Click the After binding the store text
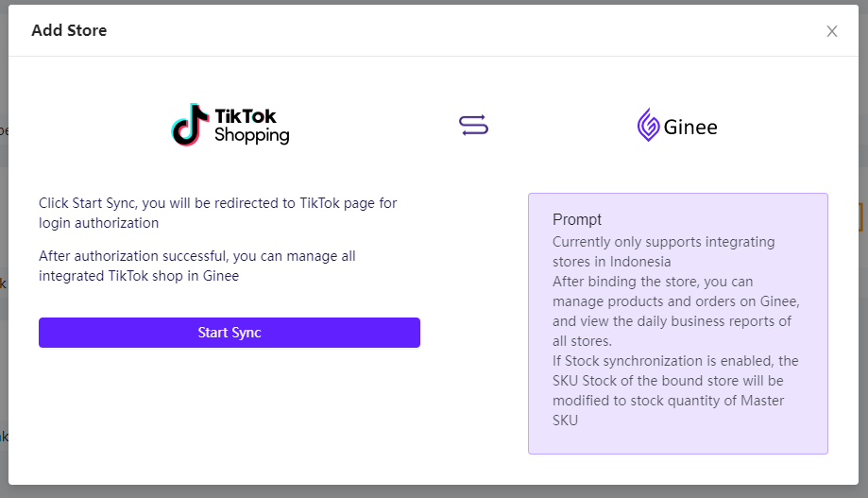Screen dimensions: 868x498 (653, 282)
